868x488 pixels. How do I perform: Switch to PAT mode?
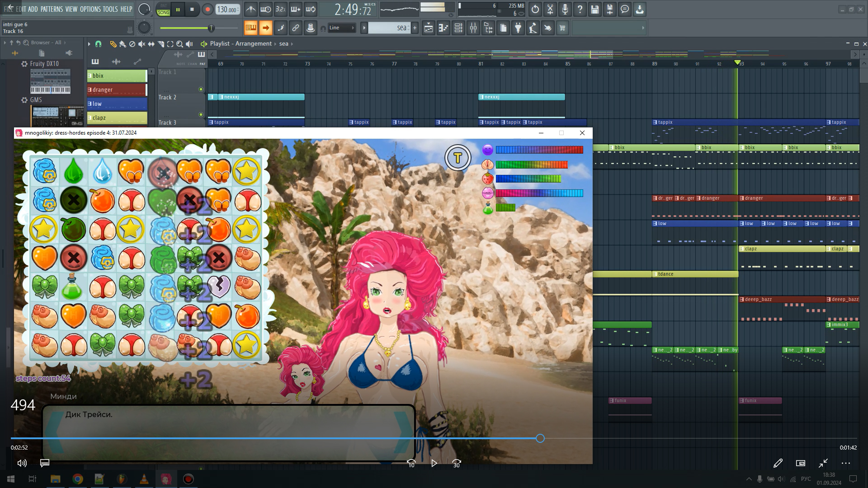(164, 6)
